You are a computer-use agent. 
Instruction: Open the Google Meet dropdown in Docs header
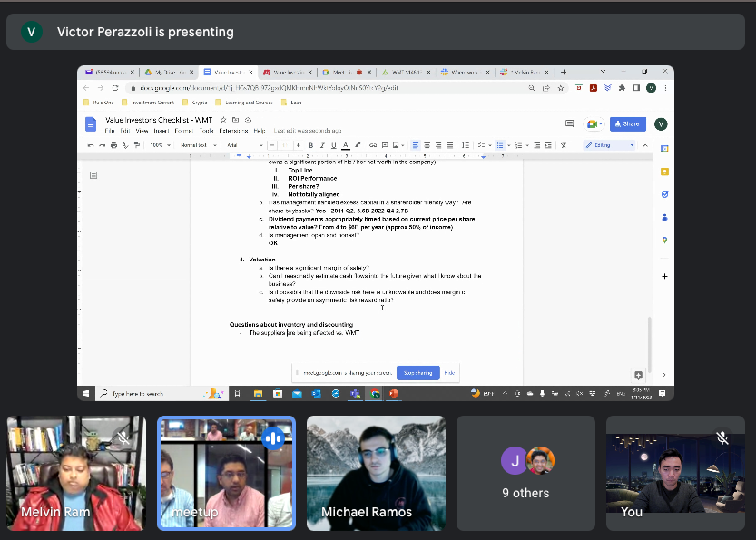click(594, 124)
